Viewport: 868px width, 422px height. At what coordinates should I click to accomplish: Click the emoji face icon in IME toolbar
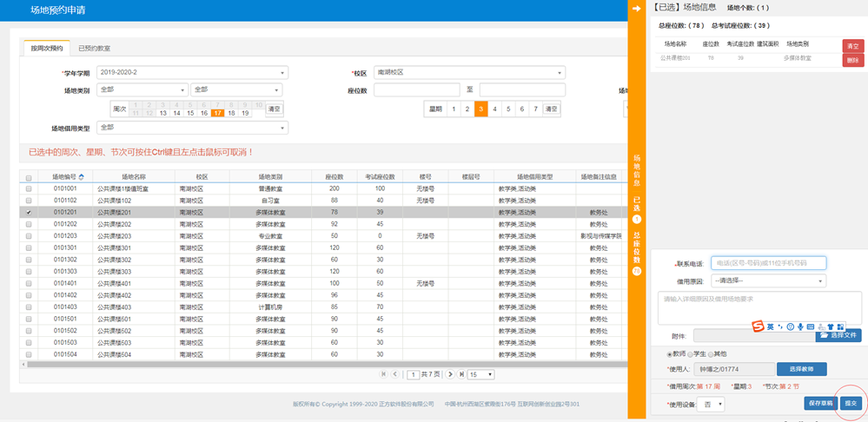790,326
